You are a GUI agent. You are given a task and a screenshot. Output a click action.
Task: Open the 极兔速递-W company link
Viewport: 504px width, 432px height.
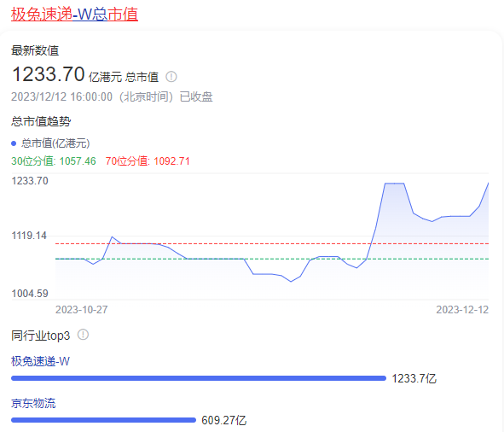pos(40,361)
